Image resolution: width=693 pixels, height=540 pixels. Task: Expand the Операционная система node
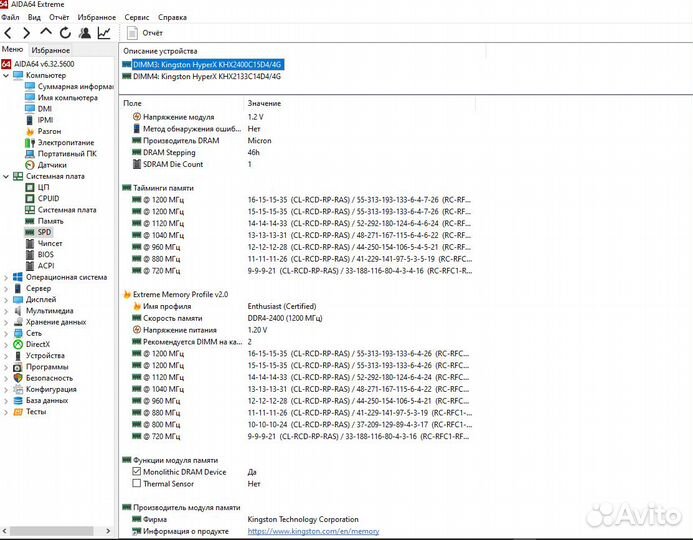[6, 278]
